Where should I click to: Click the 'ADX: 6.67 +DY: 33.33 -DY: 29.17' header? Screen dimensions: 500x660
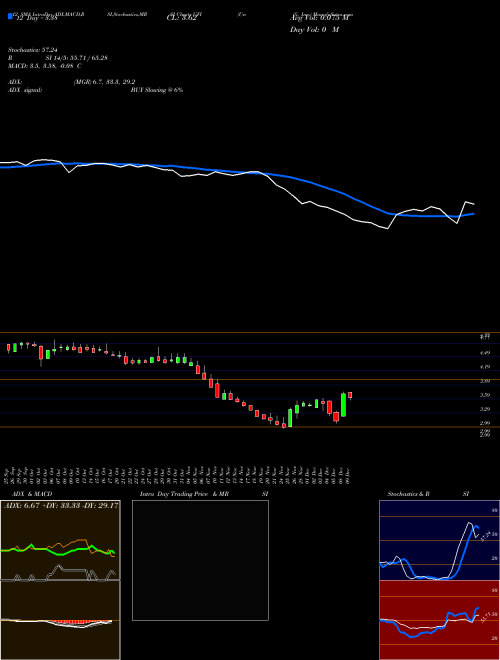click(61, 506)
